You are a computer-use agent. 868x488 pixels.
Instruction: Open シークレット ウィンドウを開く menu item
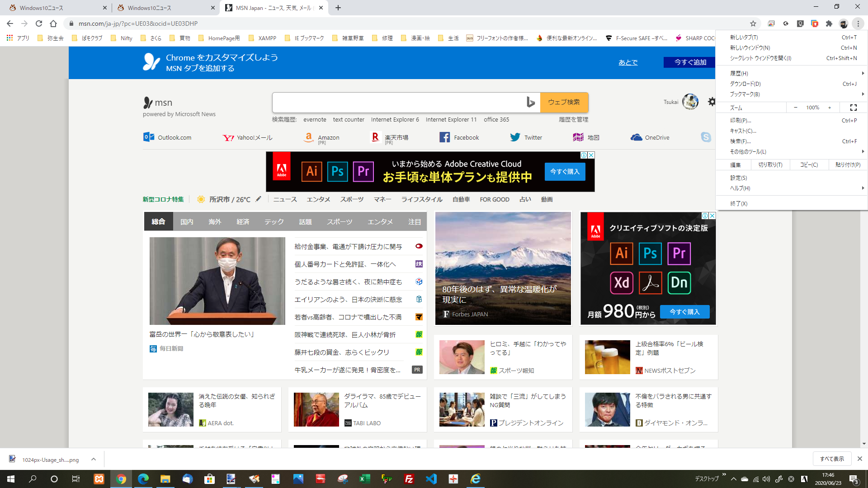(x=791, y=58)
